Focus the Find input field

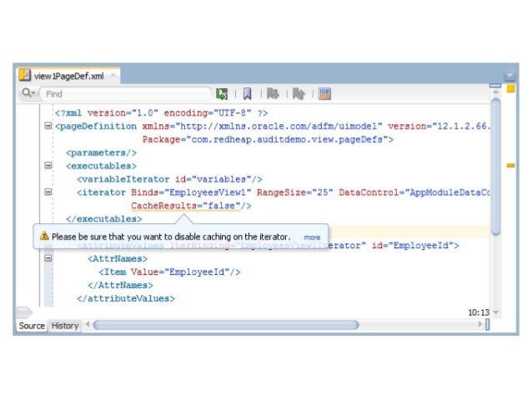tap(126, 94)
